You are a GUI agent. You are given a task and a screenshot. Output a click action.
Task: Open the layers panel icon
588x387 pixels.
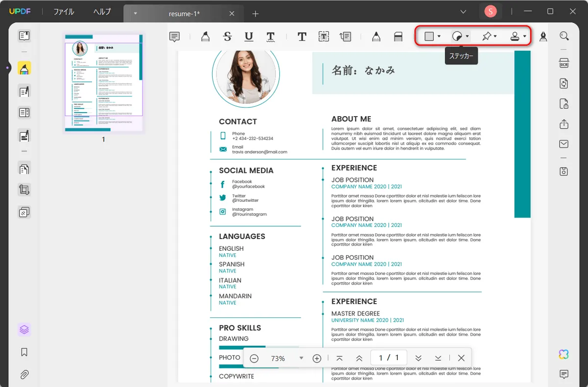(24, 330)
